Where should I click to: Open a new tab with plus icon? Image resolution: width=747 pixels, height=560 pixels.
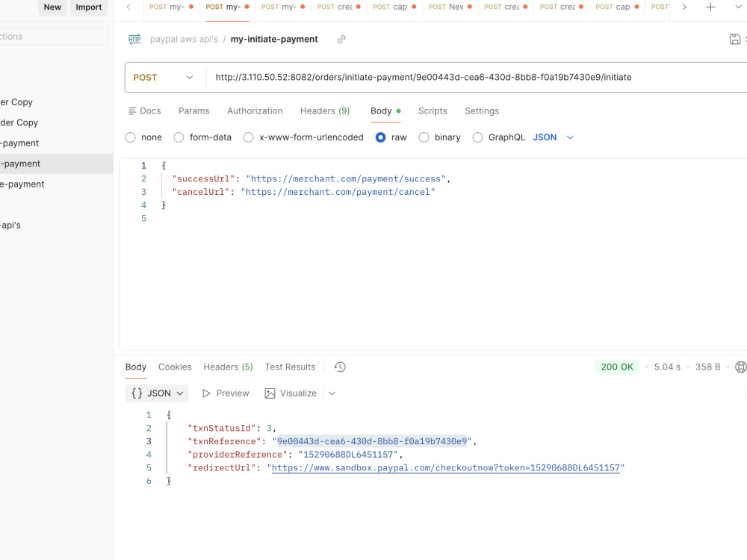click(710, 7)
